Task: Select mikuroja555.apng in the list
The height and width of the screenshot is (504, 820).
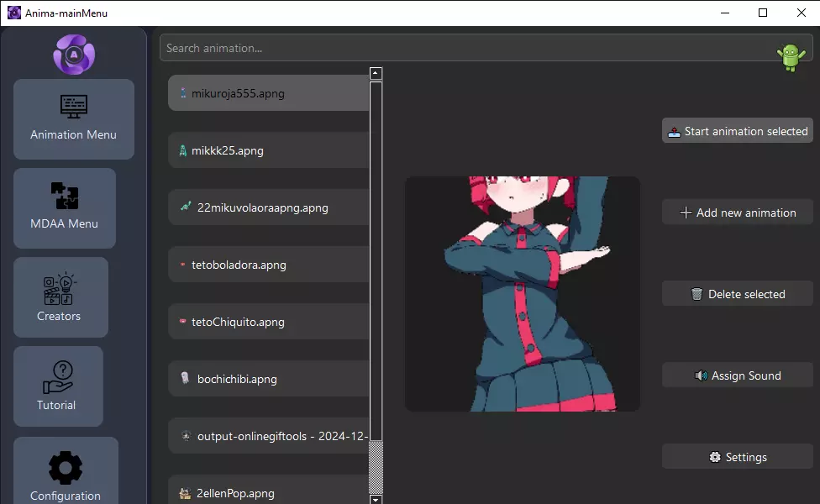Action: 268,93
